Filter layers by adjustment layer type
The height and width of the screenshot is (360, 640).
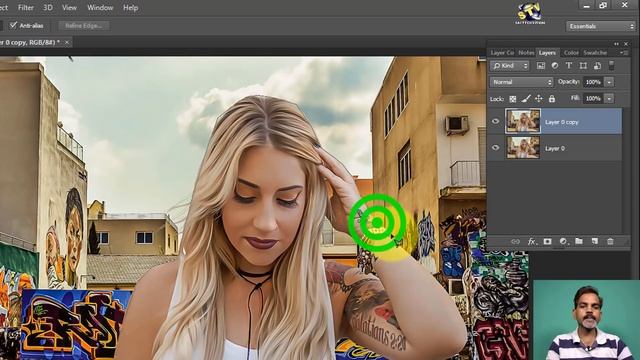point(555,66)
